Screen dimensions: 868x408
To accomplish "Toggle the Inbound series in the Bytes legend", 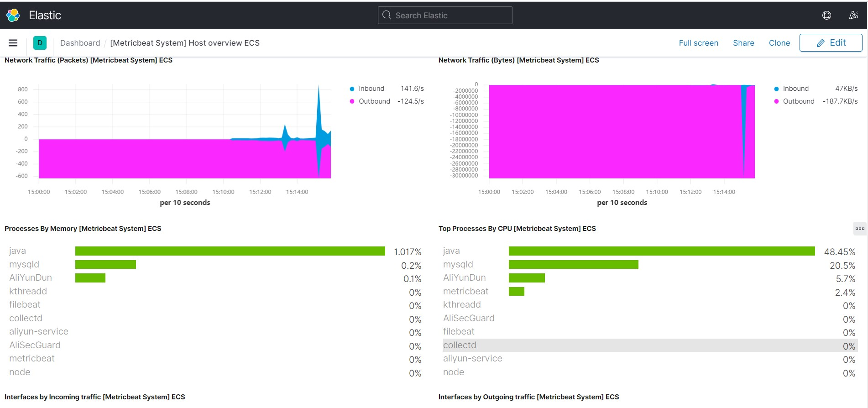I will click(x=791, y=89).
